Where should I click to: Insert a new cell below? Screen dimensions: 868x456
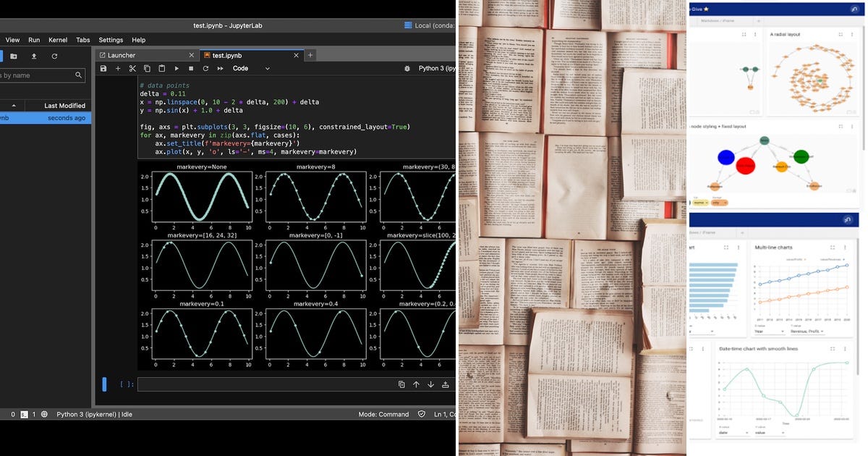(118, 68)
